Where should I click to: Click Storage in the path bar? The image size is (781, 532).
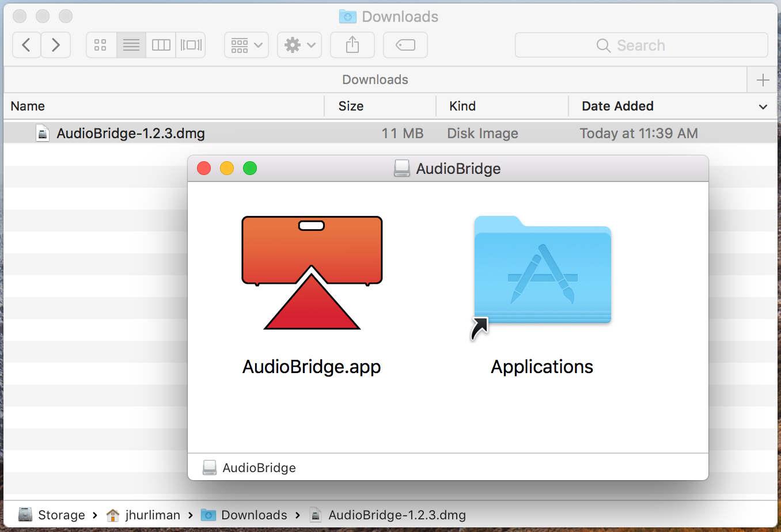(60, 515)
